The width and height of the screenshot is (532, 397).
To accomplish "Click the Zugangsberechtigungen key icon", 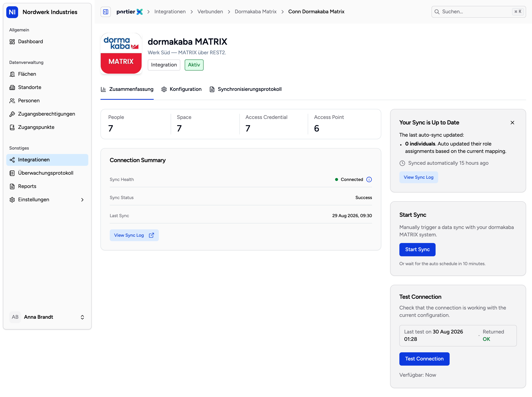I will [12, 114].
